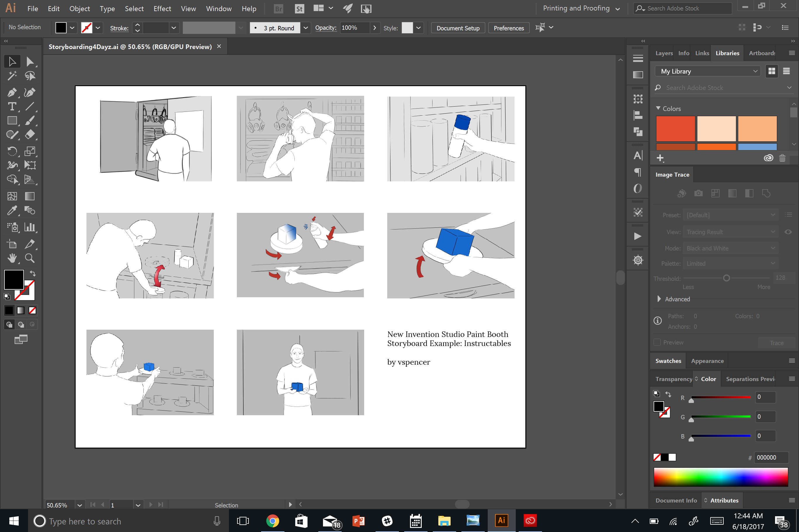Delete library item with trash icon
This screenshot has width=799, height=532.
[x=782, y=158]
